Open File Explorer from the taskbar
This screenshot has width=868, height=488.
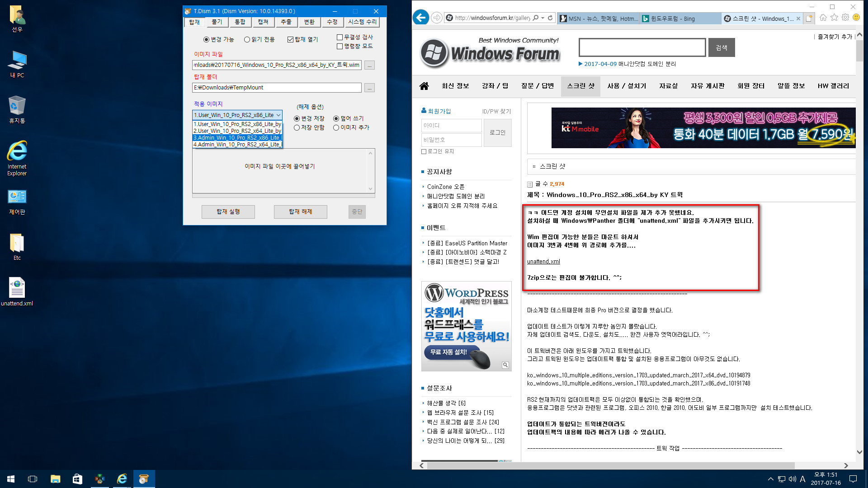tap(55, 479)
